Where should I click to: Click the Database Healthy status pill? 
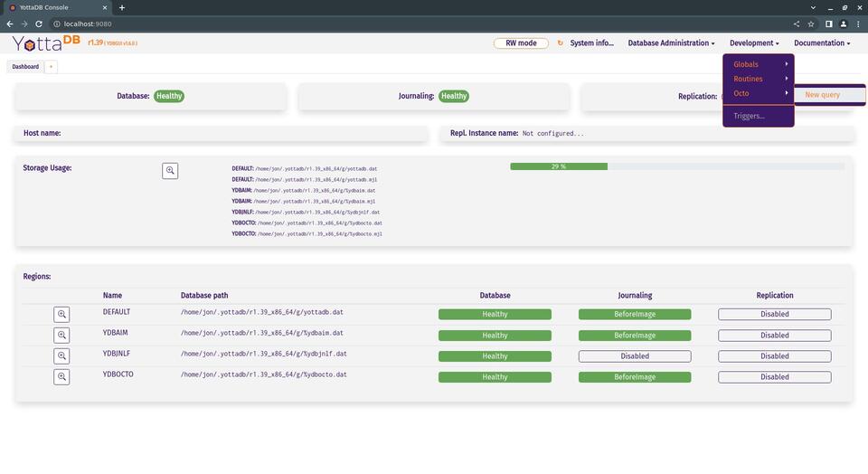click(x=169, y=96)
